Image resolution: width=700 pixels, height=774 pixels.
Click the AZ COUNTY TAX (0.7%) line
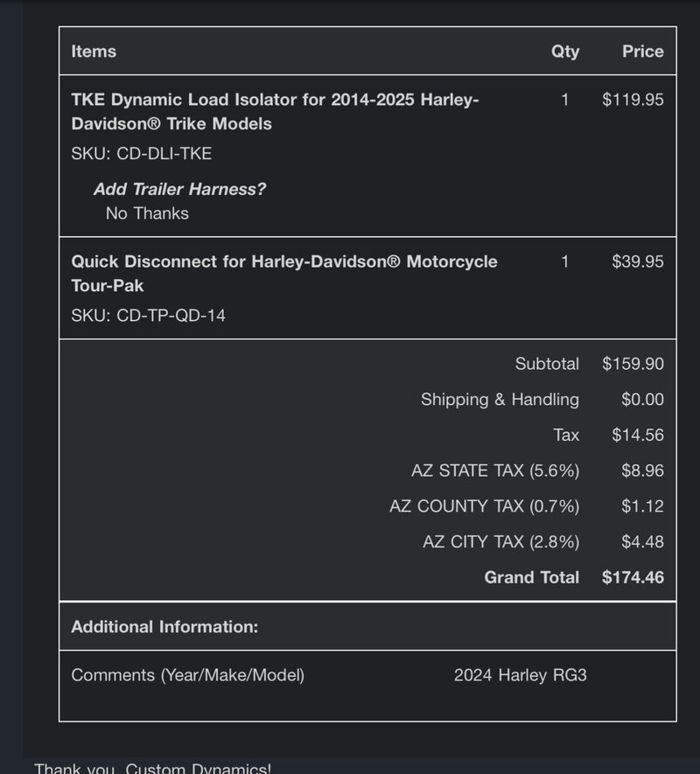pos(484,506)
